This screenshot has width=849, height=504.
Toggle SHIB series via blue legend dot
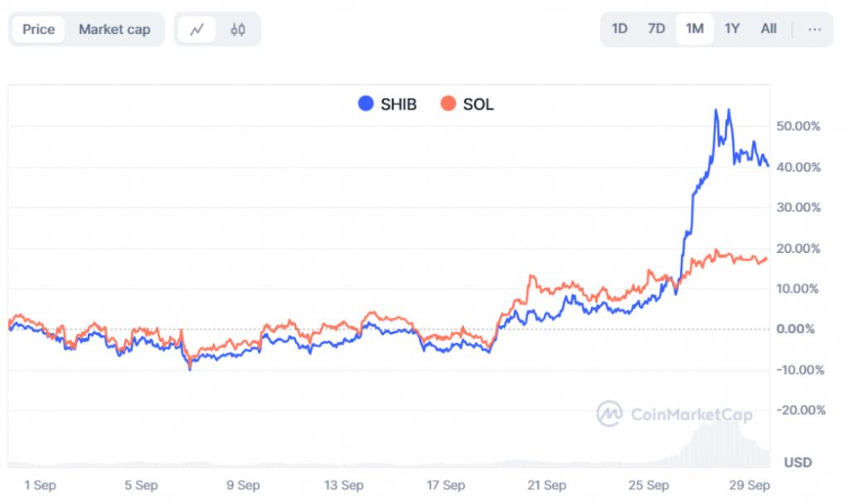point(366,104)
